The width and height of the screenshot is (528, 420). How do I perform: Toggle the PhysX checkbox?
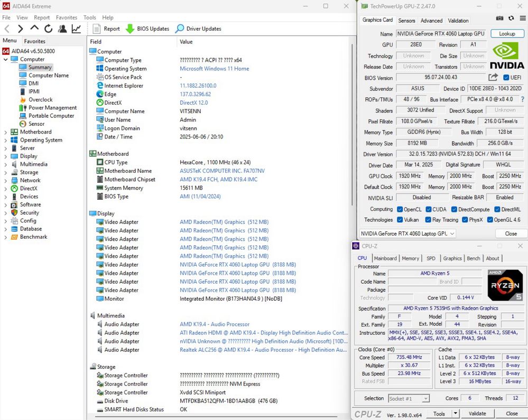point(465,220)
